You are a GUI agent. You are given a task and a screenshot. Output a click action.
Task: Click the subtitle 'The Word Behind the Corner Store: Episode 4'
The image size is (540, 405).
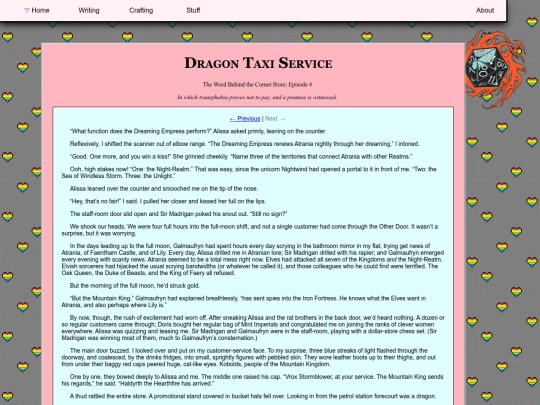point(257,84)
